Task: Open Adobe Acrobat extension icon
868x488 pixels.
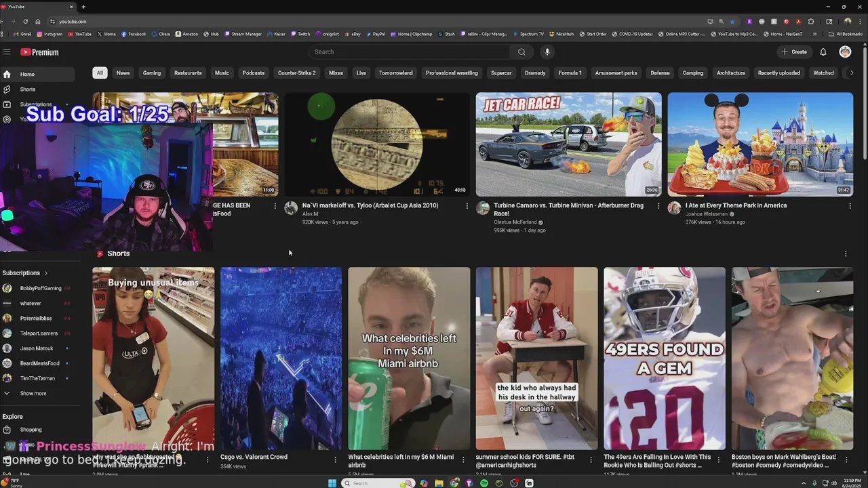Action: (x=800, y=22)
